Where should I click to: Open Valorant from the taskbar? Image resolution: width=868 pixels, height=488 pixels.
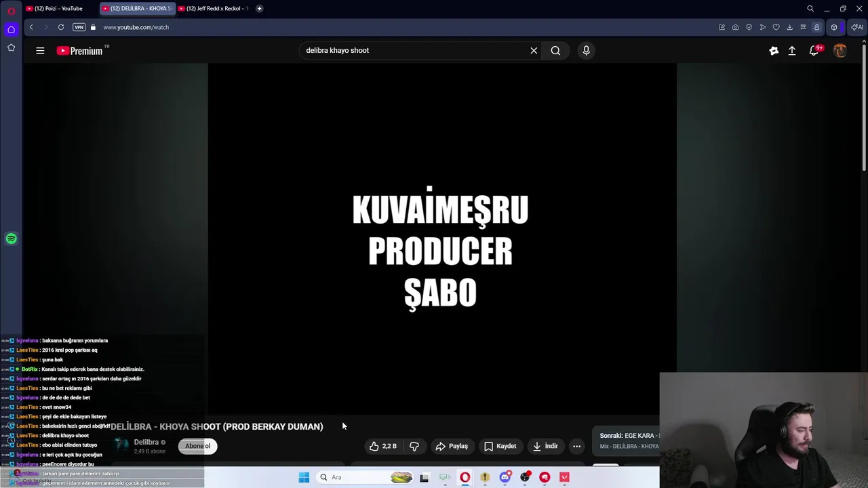(x=564, y=477)
